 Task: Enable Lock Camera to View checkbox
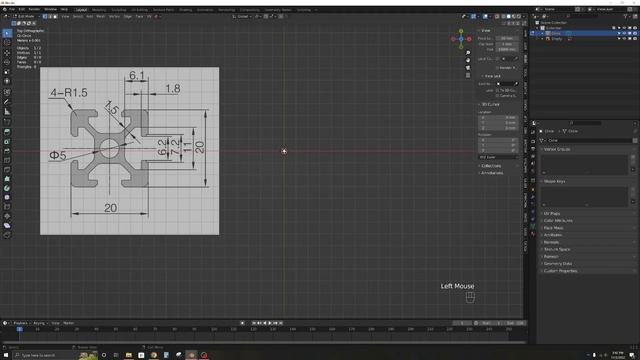tap(497, 95)
